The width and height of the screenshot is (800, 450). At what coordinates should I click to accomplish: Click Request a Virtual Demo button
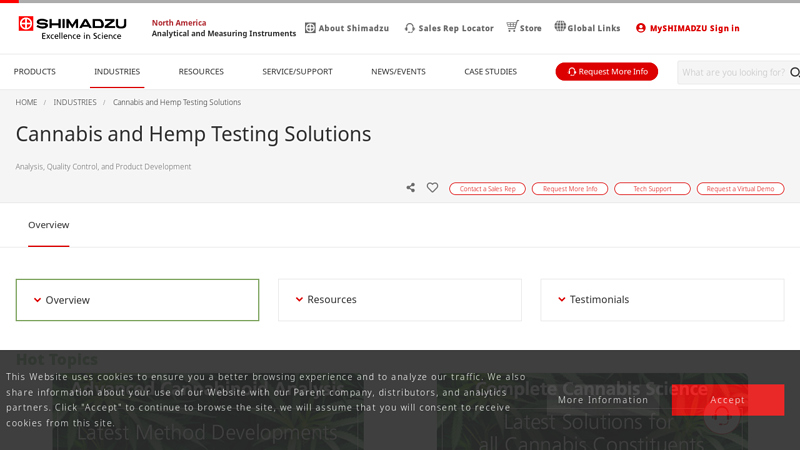point(740,189)
